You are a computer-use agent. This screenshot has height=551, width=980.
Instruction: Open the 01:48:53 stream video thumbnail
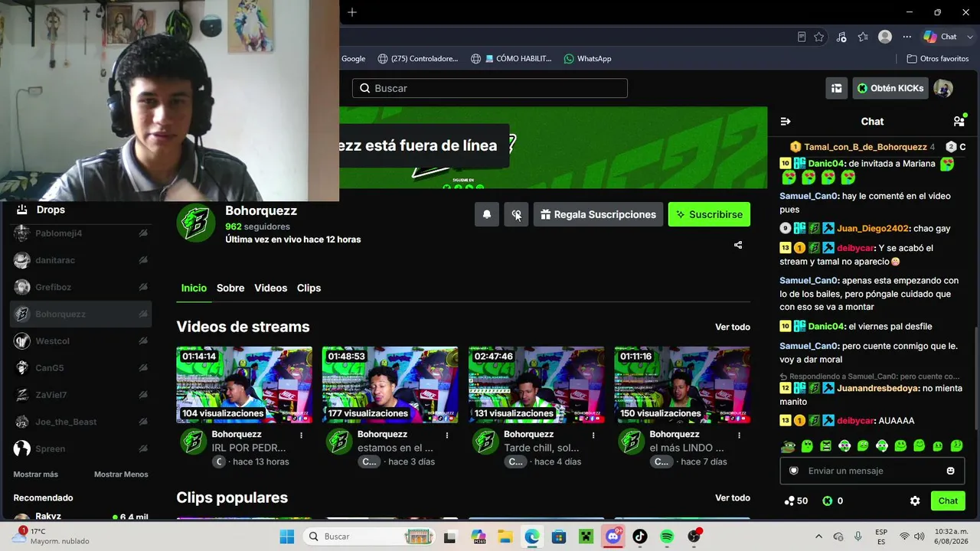390,385
